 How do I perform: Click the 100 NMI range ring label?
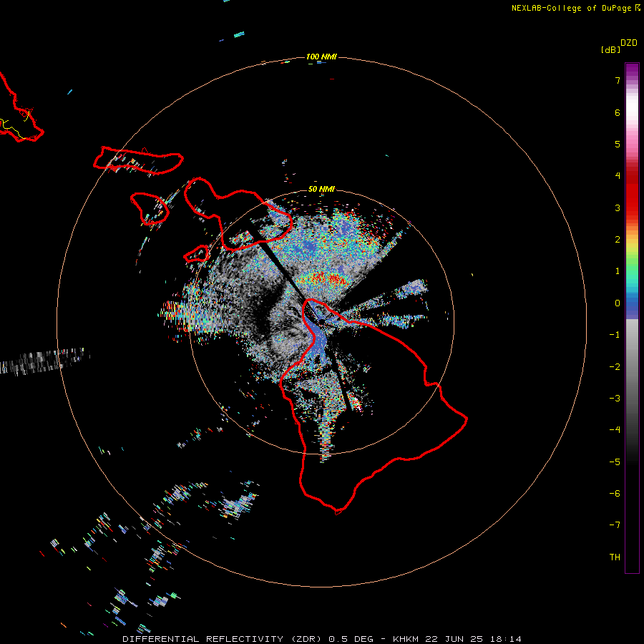321,57
